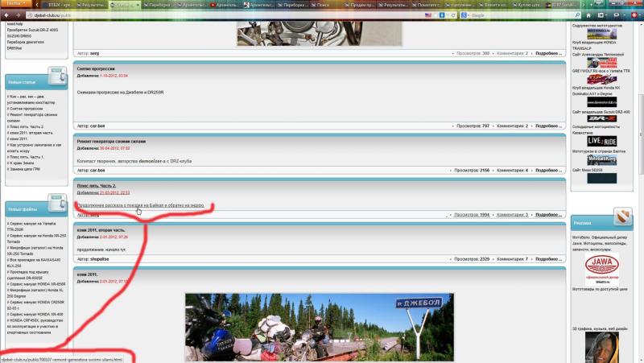Click the GREYWOLF Yamaha TTR banner image
Screen dimensions: 644x363
pos(601,79)
